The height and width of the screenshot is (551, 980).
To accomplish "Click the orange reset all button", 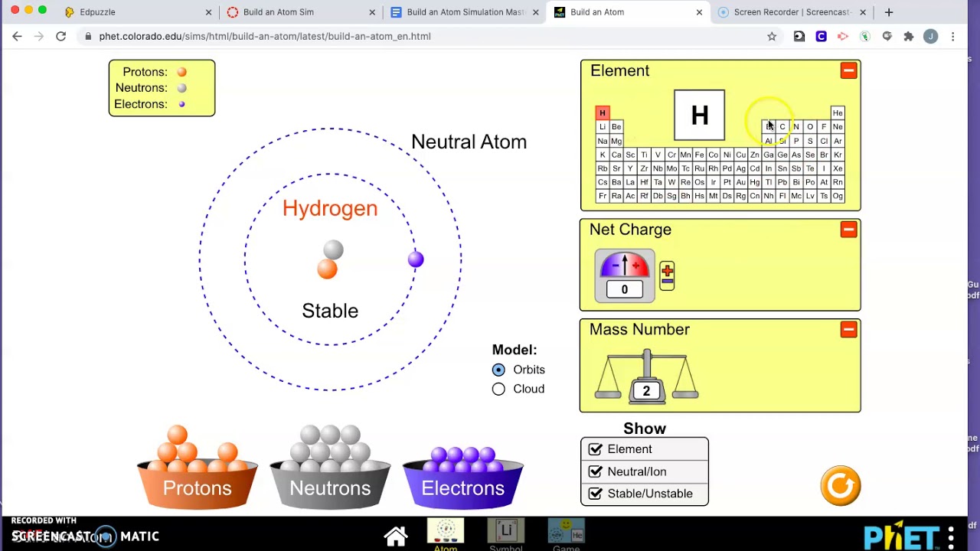I will pyautogui.click(x=841, y=486).
